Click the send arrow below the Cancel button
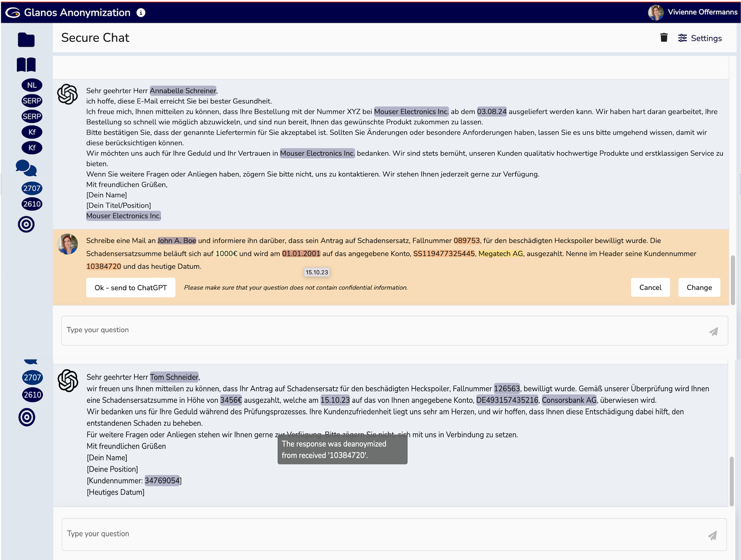Image resolution: width=741 pixels, height=560 pixels. [714, 332]
